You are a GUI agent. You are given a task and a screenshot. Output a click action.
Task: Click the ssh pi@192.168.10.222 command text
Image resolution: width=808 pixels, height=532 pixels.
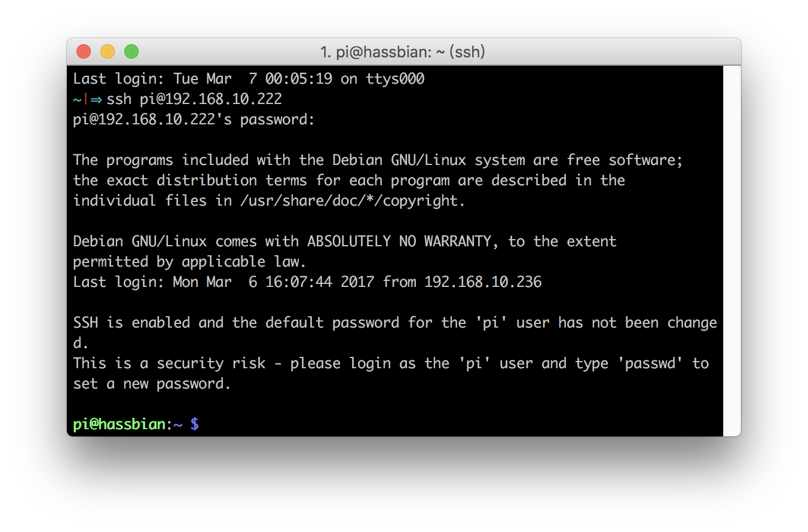(x=194, y=99)
